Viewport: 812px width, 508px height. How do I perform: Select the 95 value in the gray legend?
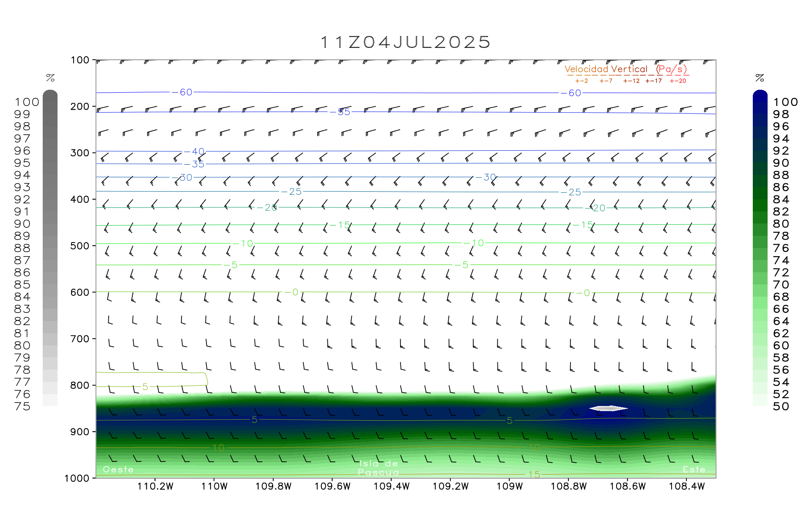(22, 163)
